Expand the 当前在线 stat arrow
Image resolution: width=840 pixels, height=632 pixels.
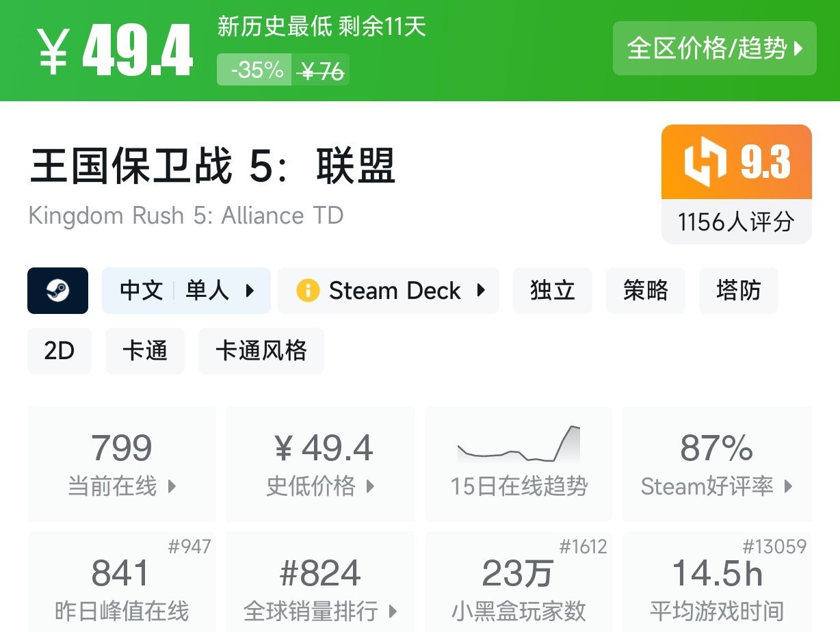pos(172,486)
